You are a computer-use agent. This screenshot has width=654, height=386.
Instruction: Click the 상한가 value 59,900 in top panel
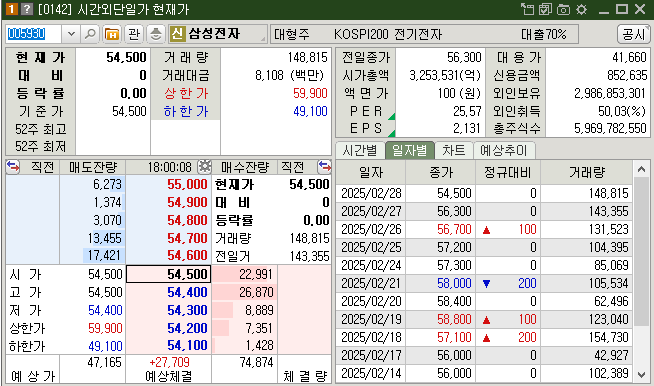310,93
